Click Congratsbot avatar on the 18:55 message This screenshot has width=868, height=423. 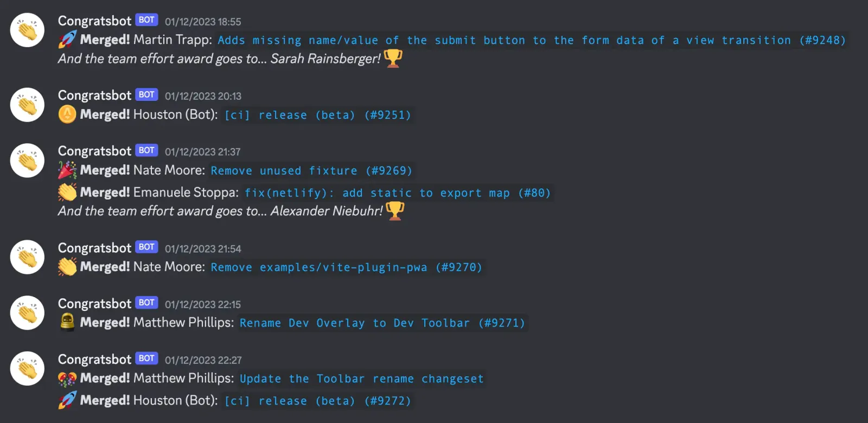27,30
